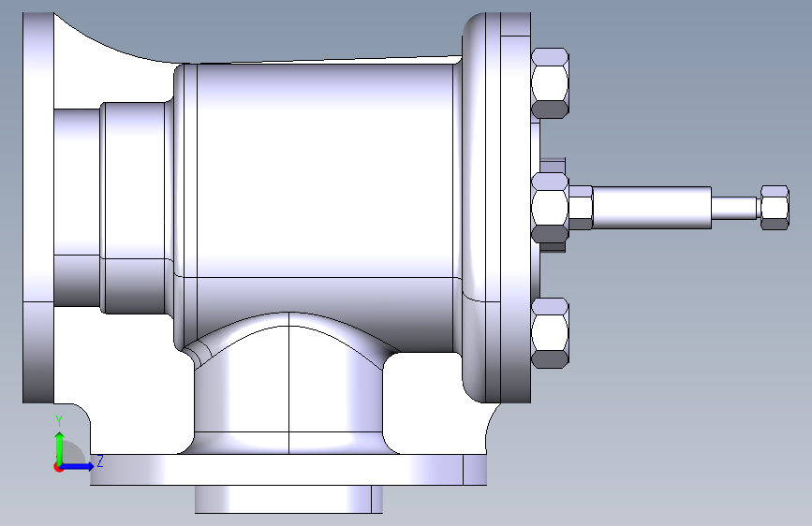Click the red origin of the axis triad
The image size is (812, 526).
click(58, 467)
